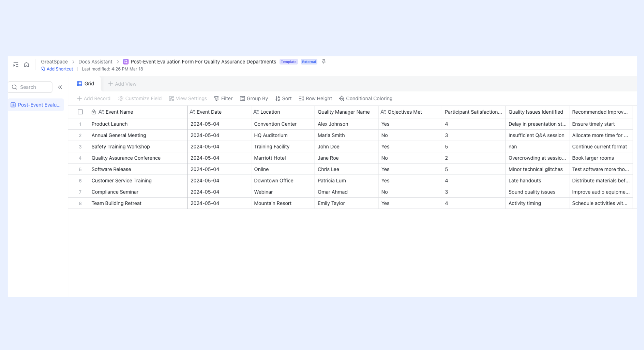This screenshot has width=644, height=350.
Task: Select row 1 Product Launch
Action: pyautogui.click(x=109, y=124)
